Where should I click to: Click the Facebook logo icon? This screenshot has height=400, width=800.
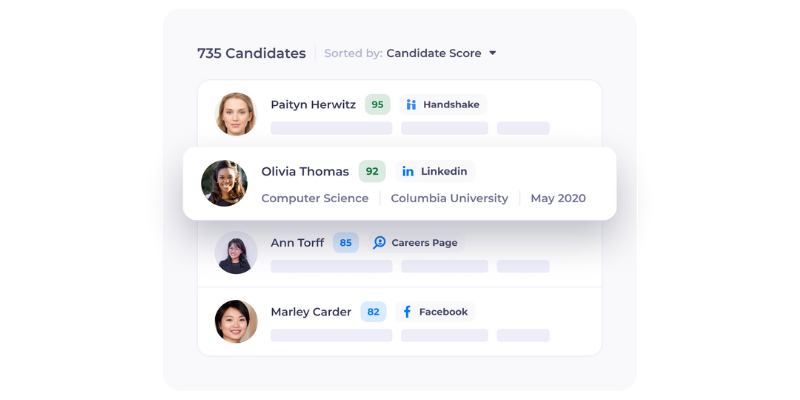tap(407, 312)
